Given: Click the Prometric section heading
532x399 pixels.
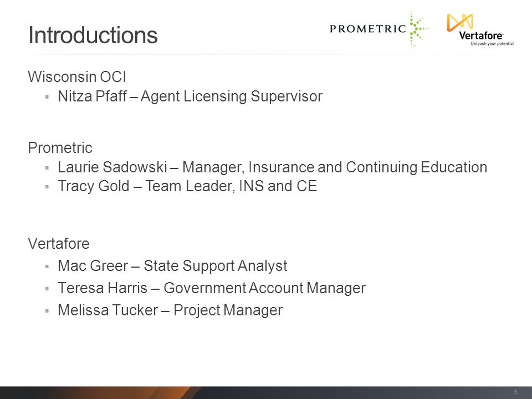Looking at the screenshot, I should (x=60, y=147).
